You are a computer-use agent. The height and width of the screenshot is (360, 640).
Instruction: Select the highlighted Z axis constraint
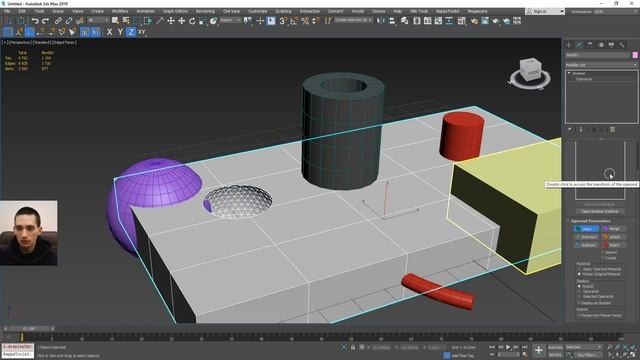(x=131, y=32)
